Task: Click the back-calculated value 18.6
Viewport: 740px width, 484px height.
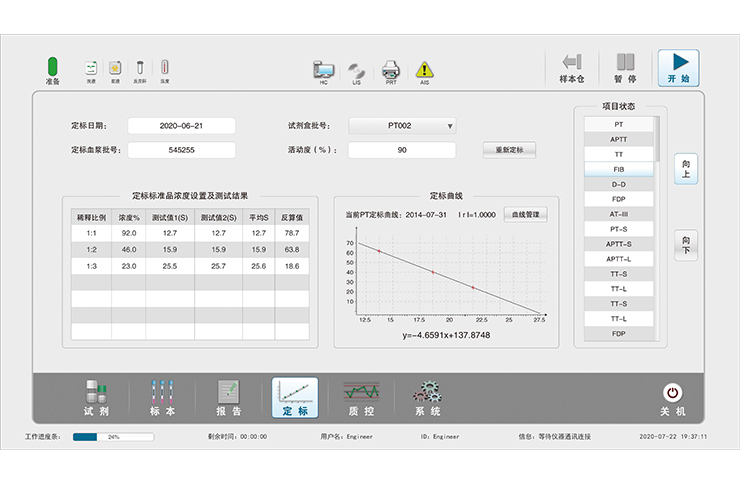Action: (292, 267)
